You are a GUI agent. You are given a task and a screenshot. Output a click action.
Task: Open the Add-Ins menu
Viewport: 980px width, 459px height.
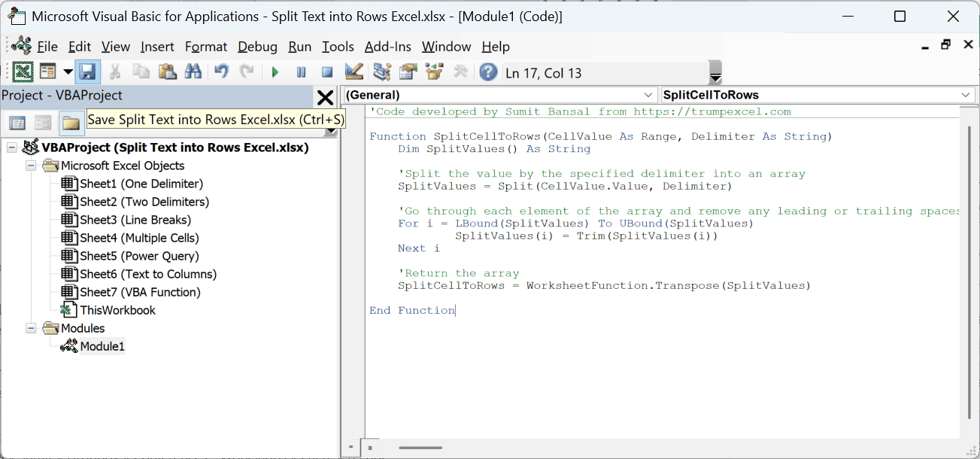388,47
